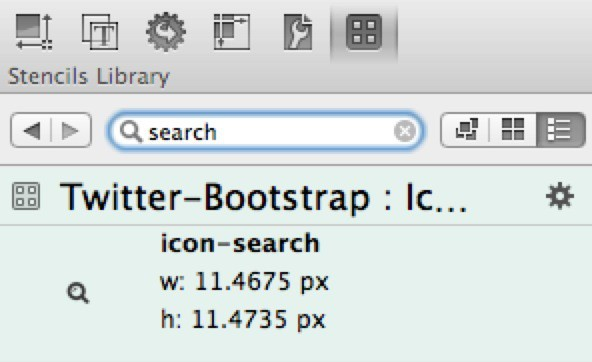
Task: Click the icon-search stencil name
Action: click(x=240, y=243)
